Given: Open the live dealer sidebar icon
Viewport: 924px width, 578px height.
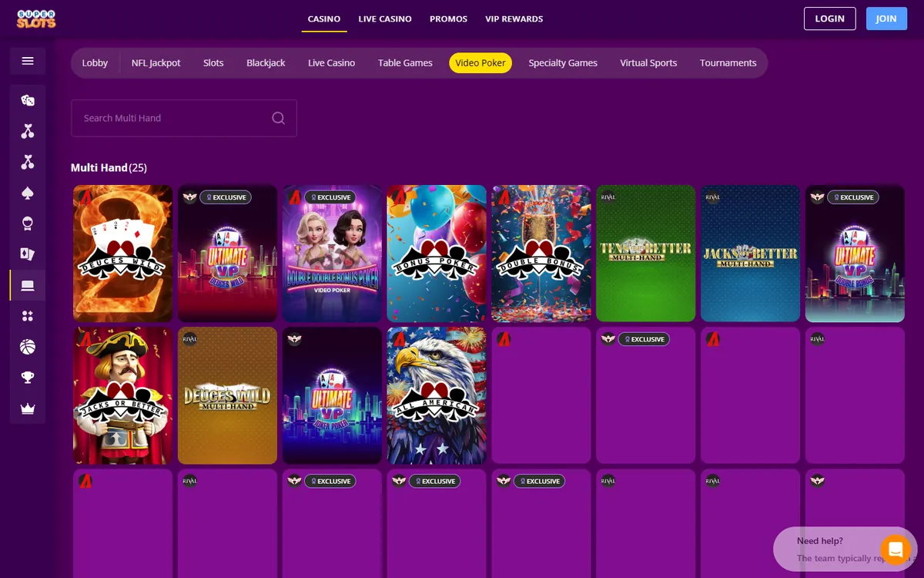Looking at the screenshot, I should pos(28,223).
